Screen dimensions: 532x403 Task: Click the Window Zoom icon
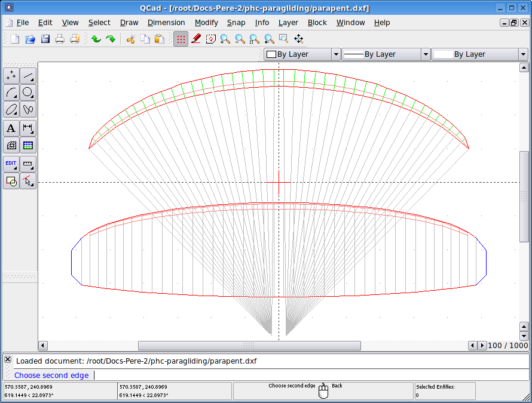click(x=284, y=39)
